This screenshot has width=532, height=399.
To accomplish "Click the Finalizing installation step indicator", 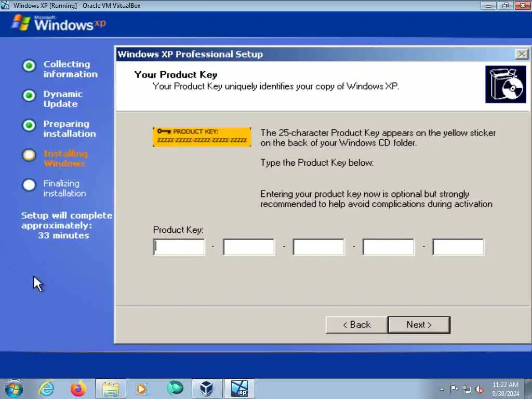I will pyautogui.click(x=29, y=185).
